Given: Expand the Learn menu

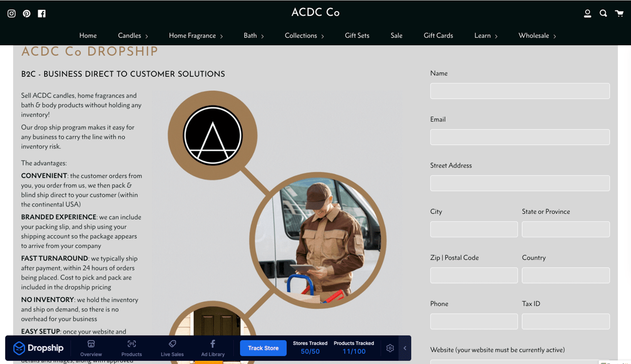Looking at the screenshot, I should tap(486, 36).
